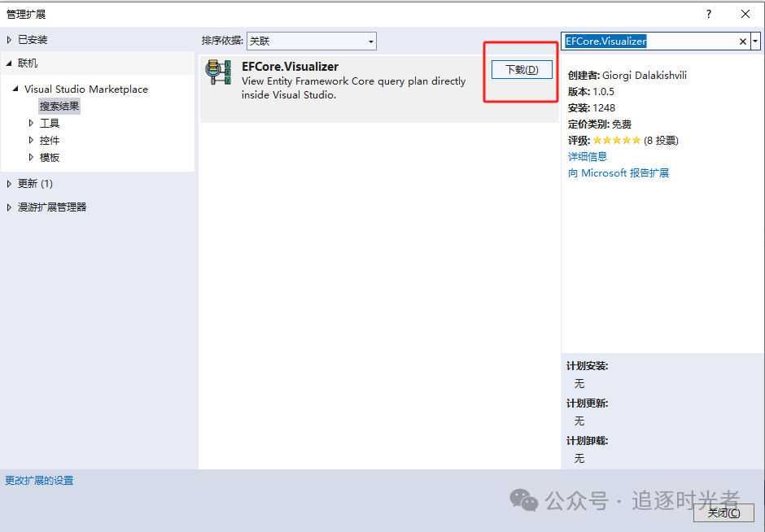Open 更改扩展的设置 link
This screenshot has width=765, height=532.
pyautogui.click(x=39, y=480)
